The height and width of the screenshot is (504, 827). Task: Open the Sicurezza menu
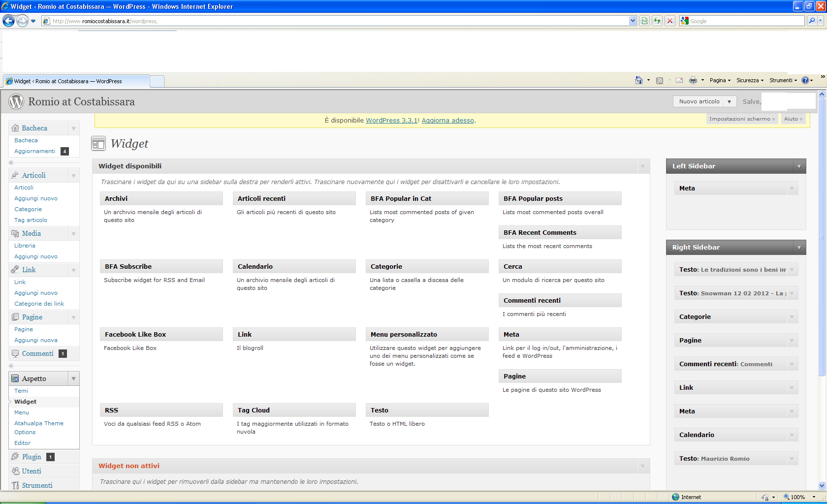click(x=750, y=80)
